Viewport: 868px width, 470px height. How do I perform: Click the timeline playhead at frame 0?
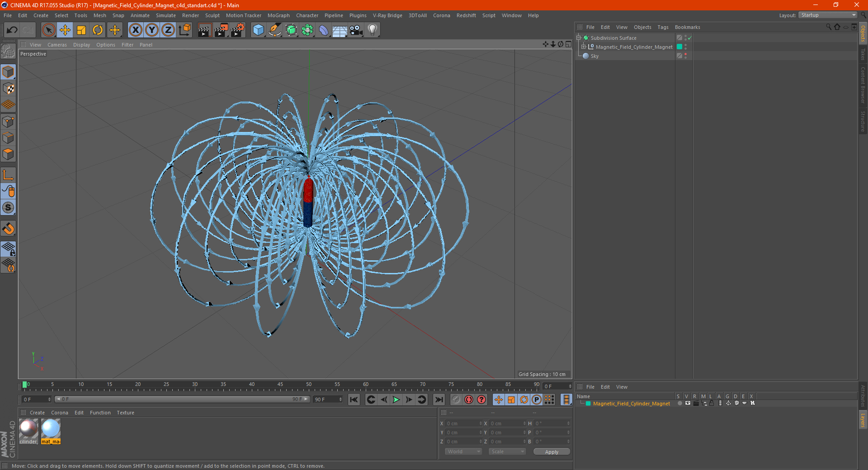coord(24,385)
